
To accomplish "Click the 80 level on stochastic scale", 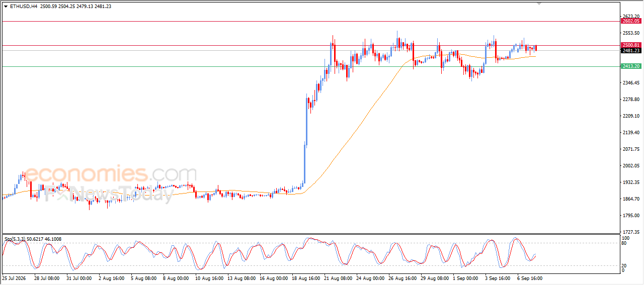I will [x=625, y=243].
